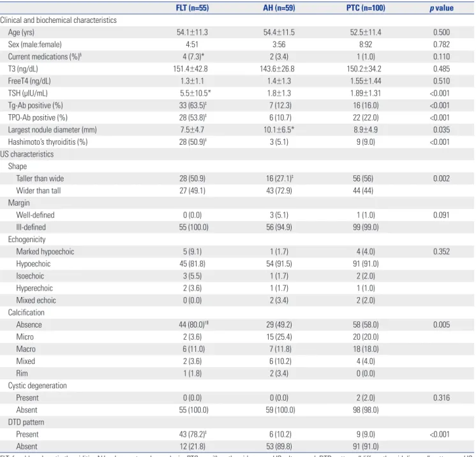Click the '0.035' p value
This screenshot has width=476, height=457.
tap(442, 130)
